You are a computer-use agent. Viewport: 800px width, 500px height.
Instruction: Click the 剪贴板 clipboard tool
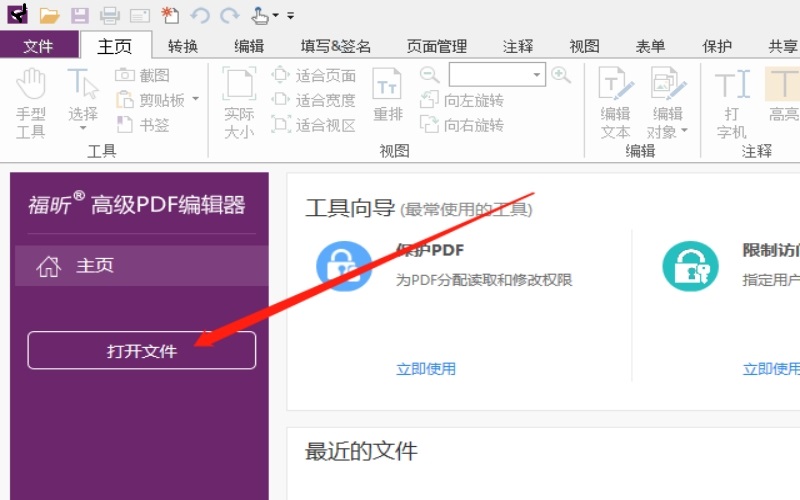click(x=151, y=100)
